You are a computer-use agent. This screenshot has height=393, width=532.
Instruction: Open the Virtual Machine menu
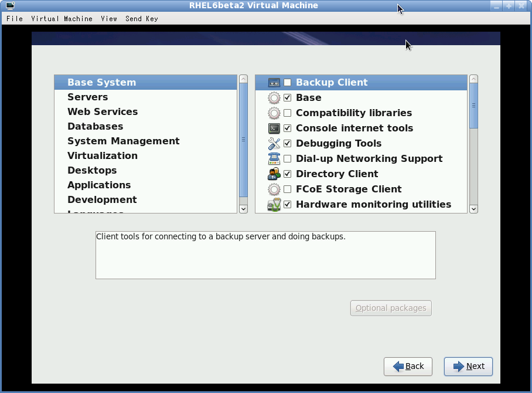tap(62, 19)
